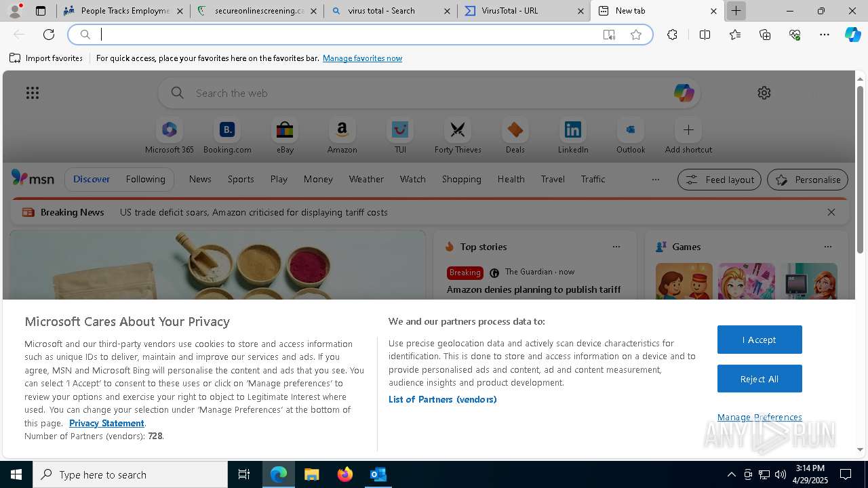Switch to People Tracks Employment tab
The width and height of the screenshot is (868, 488).
tap(122, 11)
